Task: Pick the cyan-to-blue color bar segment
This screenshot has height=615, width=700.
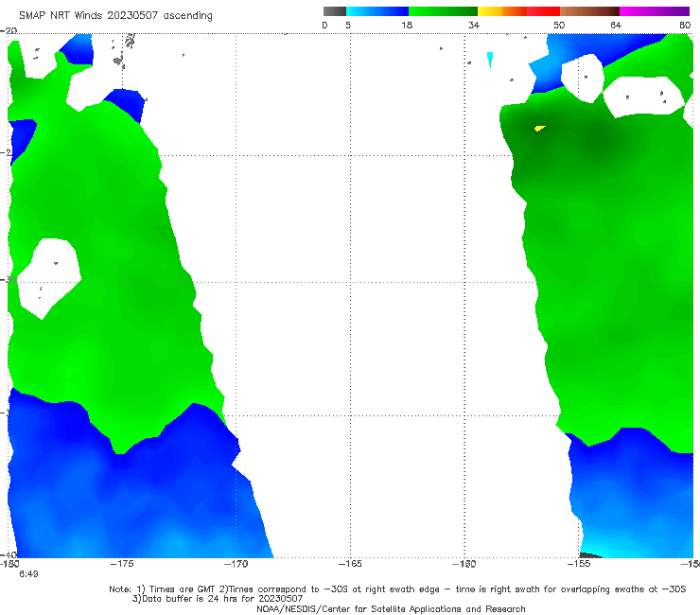Action: [x=377, y=11]
